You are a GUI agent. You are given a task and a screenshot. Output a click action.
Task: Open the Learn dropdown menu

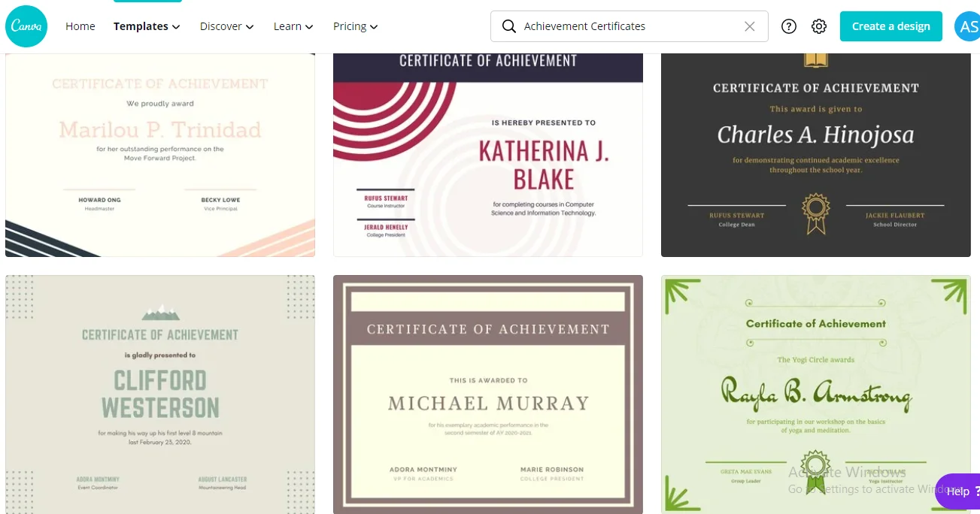point(293,26)
